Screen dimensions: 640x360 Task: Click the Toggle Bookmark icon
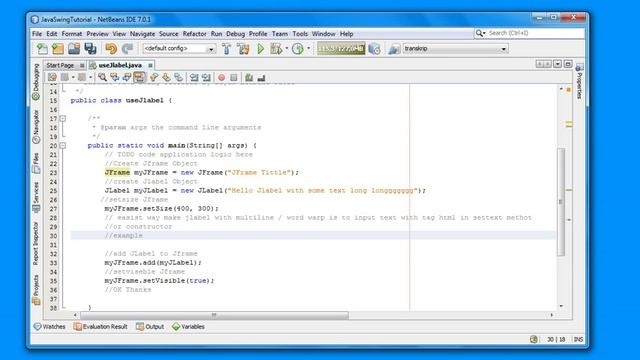[178, 77]
